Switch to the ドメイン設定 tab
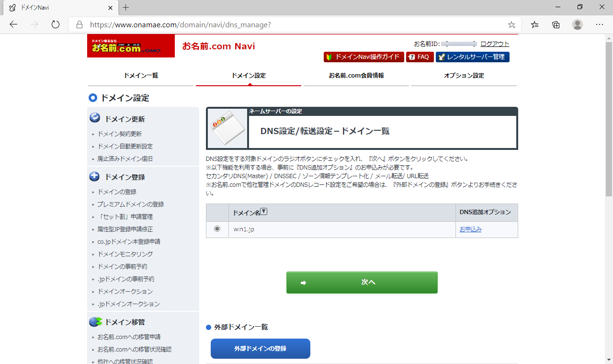613x364 pixels. [249, 76]
